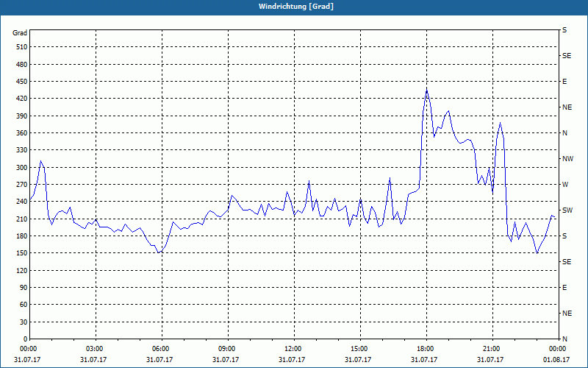Pick the 420 axis value
Image resolution: width=588 pixels, height=368 pixels.
tap(22, 99)
